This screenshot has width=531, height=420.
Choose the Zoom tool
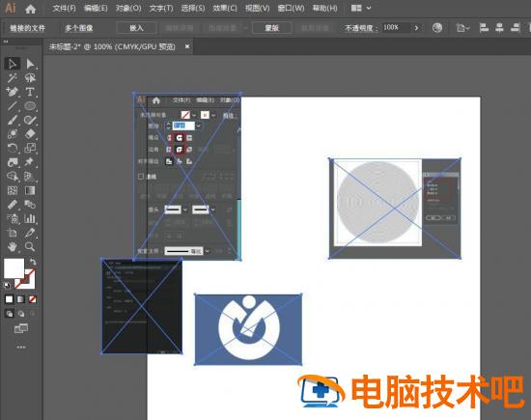point(30,246)
